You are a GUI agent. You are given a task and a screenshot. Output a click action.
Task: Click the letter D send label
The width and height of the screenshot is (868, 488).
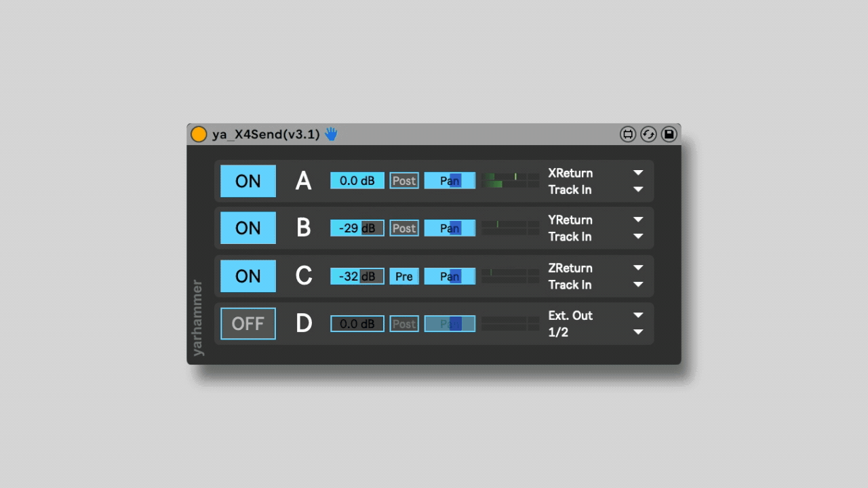coord(304,323)
